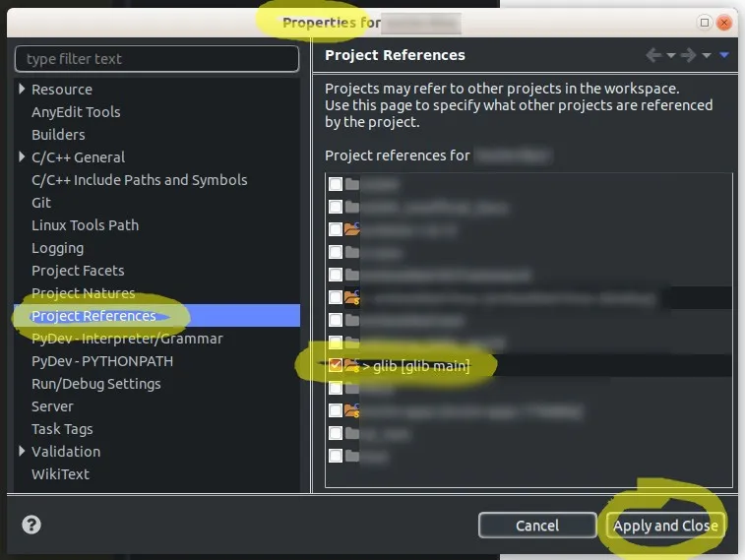745x560 pixels.
Task: Click the type filter text field
Action: click(156, 59)
